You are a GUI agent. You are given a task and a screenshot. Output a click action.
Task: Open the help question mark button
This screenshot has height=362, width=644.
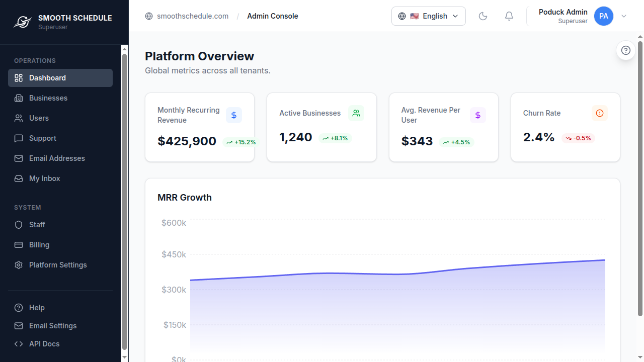click(x=626, y=50)
